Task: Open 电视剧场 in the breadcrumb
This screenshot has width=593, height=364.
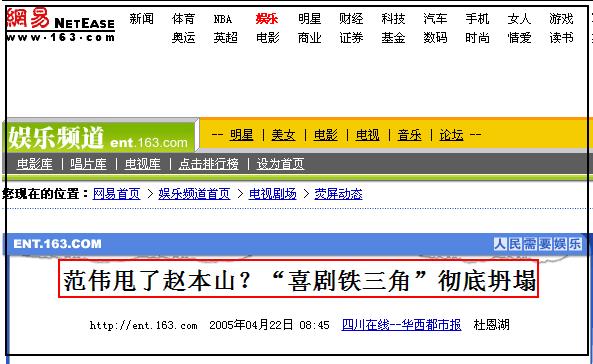Action: [x=272, y=194]
